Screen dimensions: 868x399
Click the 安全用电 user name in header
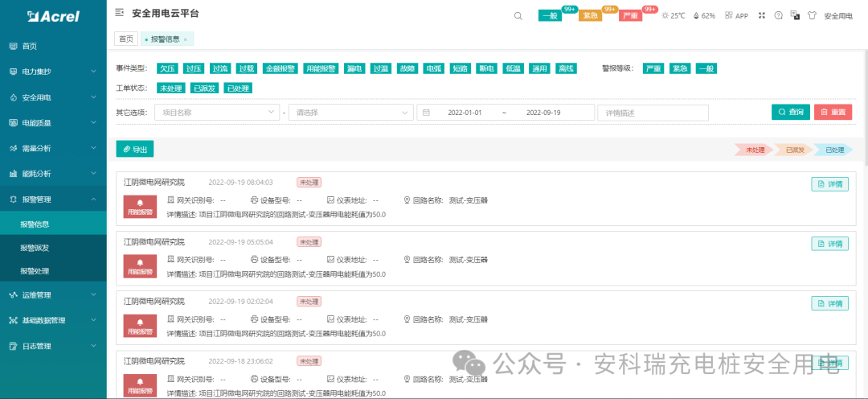(838, 16)
